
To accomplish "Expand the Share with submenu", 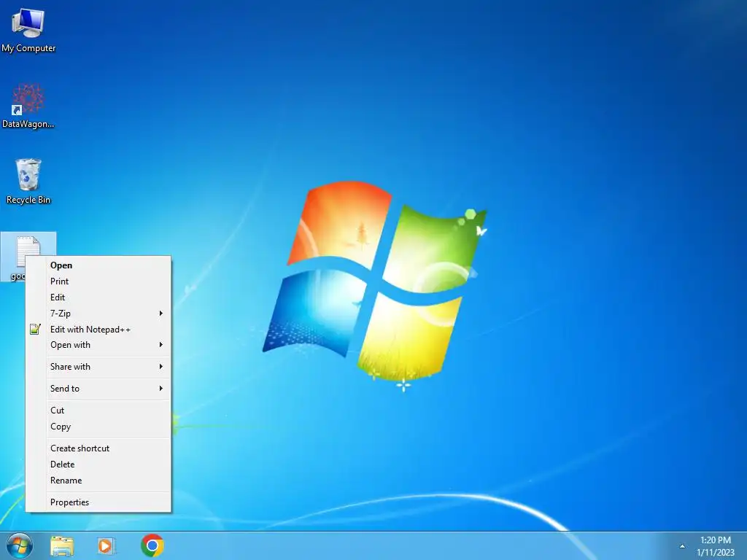I will pyautogui.click(x=98, y=367).
